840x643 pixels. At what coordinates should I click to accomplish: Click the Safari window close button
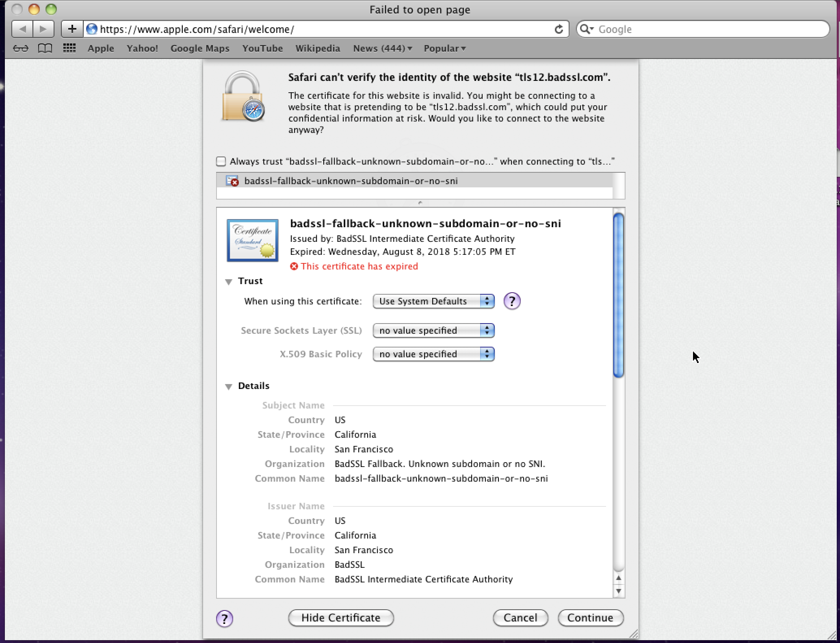(17, 9)
